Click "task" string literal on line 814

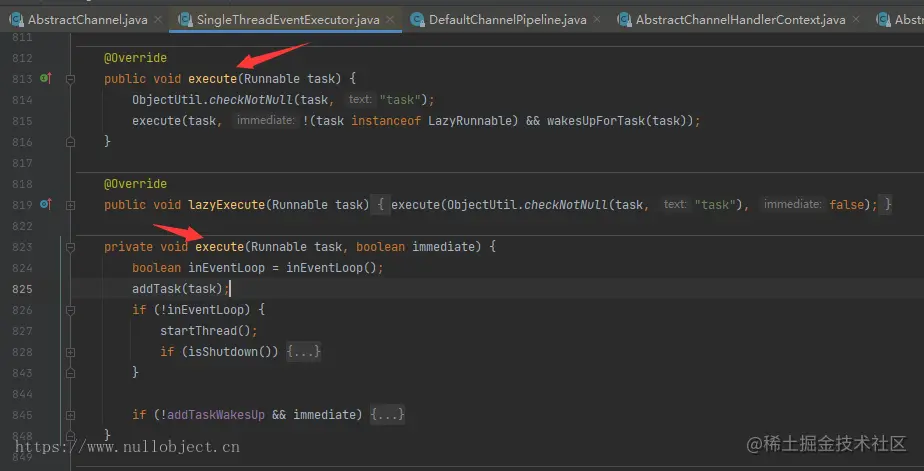click(400, 100)
